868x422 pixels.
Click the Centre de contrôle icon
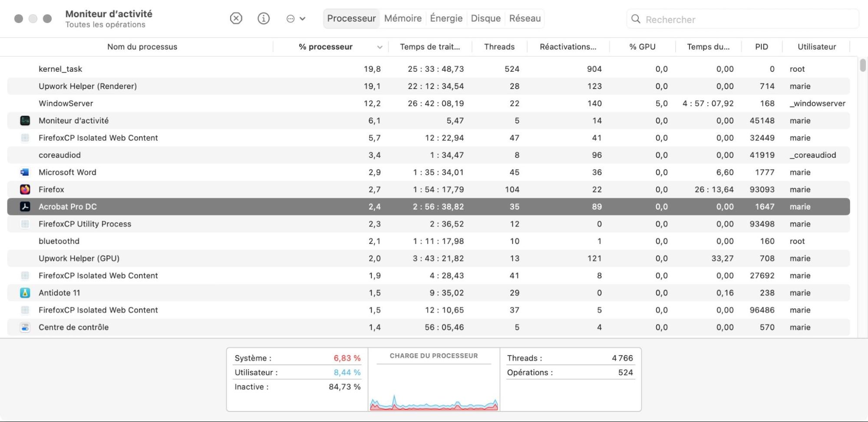tap(25, 327)
